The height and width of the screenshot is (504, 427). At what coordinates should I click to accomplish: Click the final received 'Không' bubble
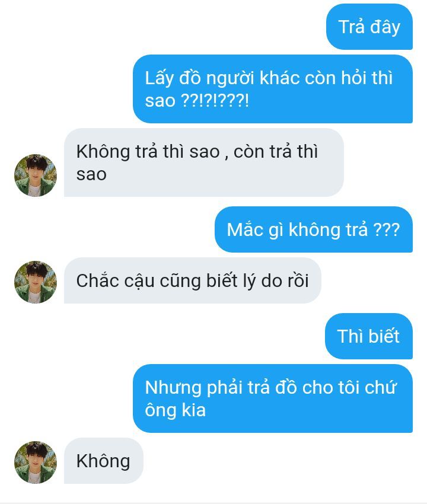pos(104,461)
